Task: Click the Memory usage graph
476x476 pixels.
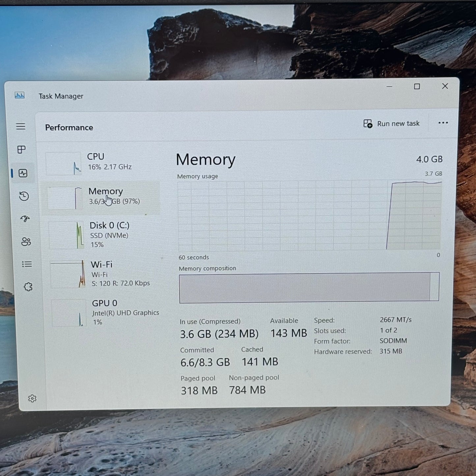Action: tap(309, 216)
